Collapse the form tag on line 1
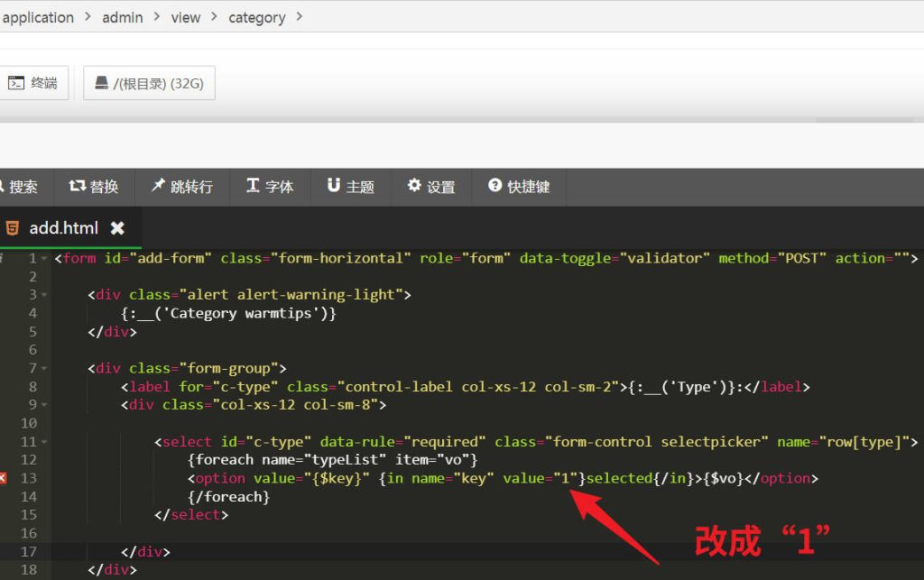924x580 pixels. (45, 259)
